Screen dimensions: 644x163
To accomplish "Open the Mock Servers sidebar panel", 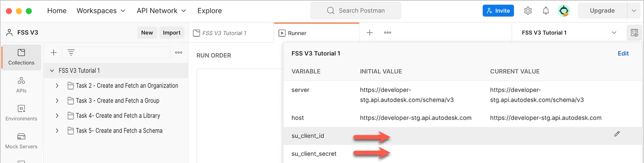I will click(21, 141).
